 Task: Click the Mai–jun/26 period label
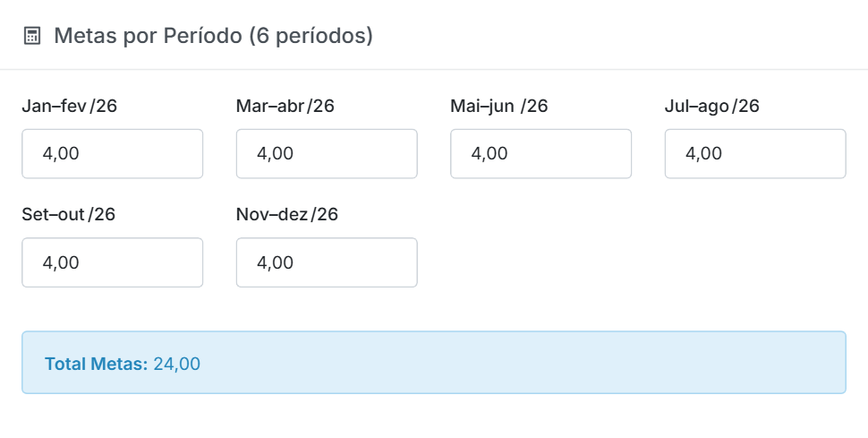pyautogui.click(x=498, y=106)
